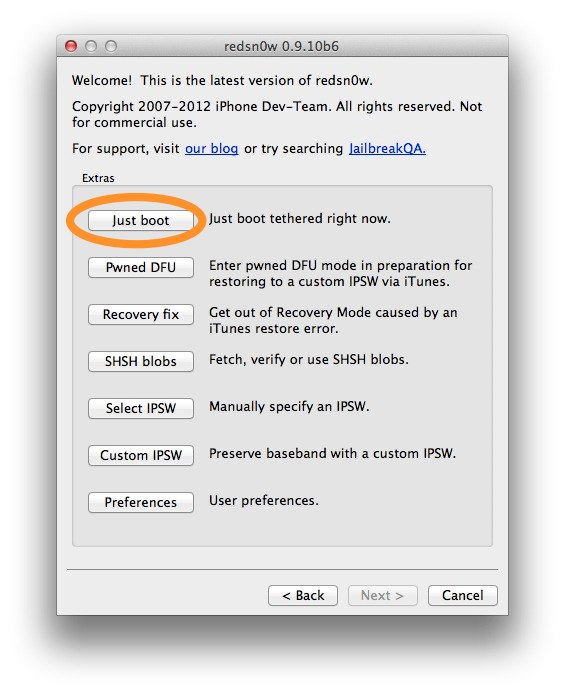565x694 pixels.
Task: Click the grayed-out Next > button
Action: [383, 596]
